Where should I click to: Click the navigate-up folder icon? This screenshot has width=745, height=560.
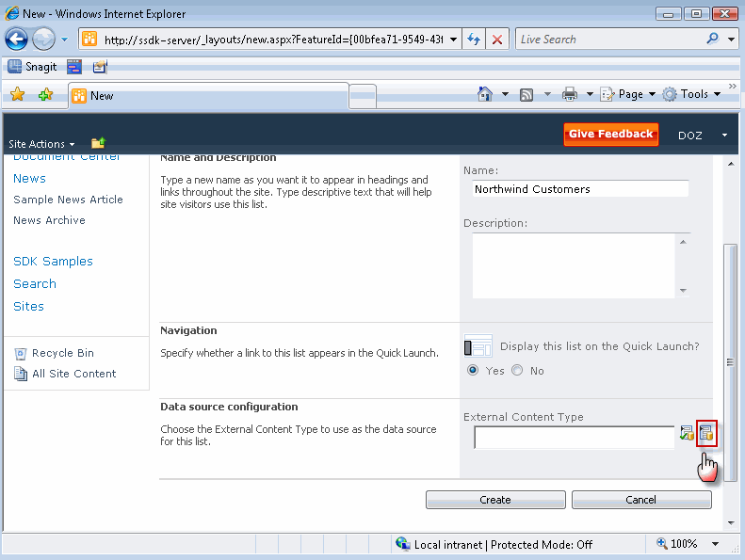tap(98, 142)
